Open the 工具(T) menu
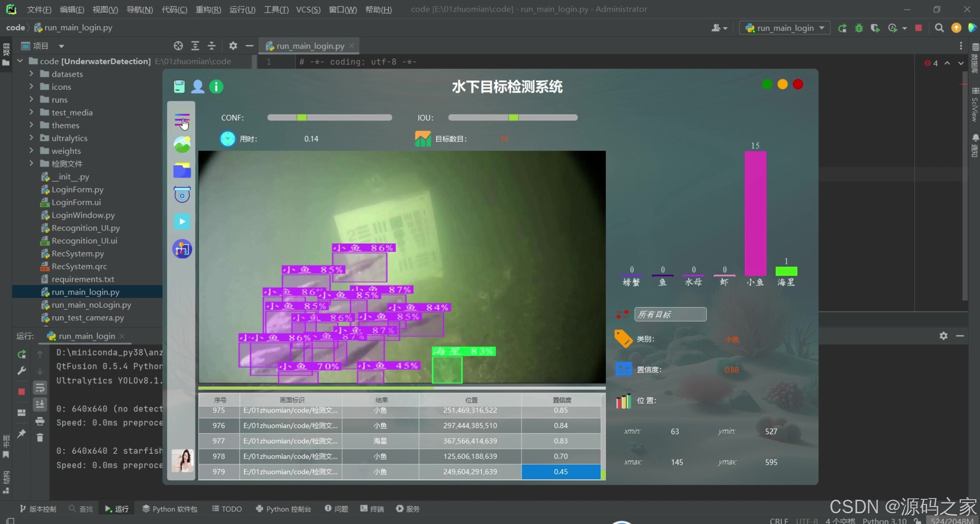This screenshot has height=524, width=980. (276, 9)
